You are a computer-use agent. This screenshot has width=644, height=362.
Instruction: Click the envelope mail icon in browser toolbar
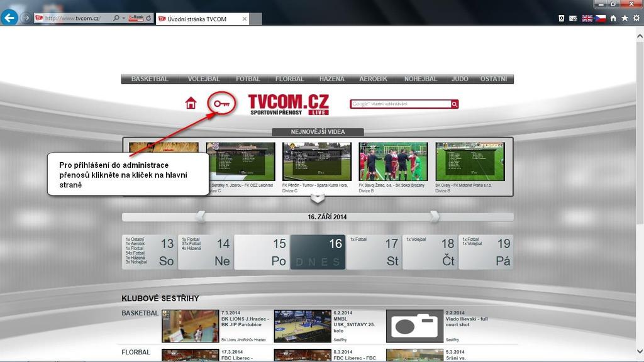pos(573,18)
